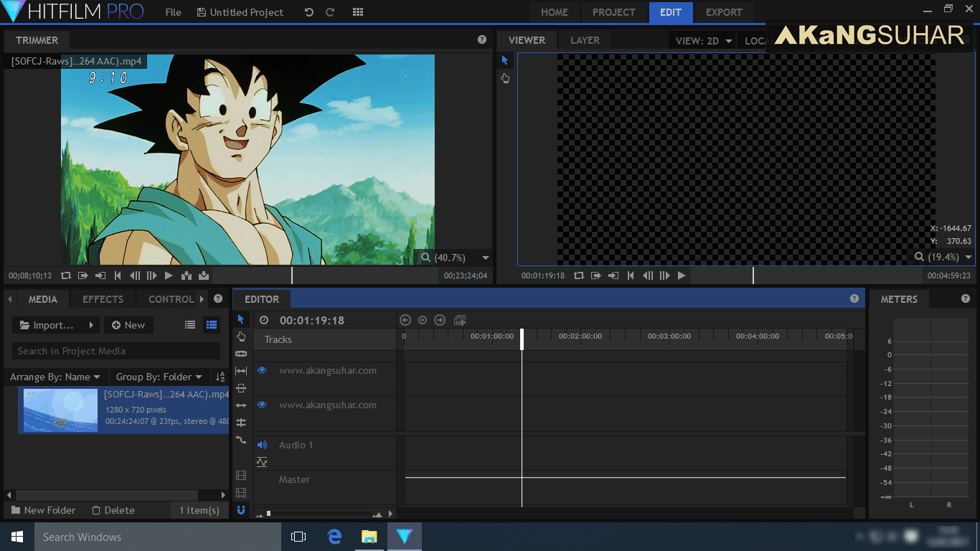Viewport: 980px width, 551px height.
Task: Open the Arrange By: Name dropdown
Action: click(x=56, y=377)
